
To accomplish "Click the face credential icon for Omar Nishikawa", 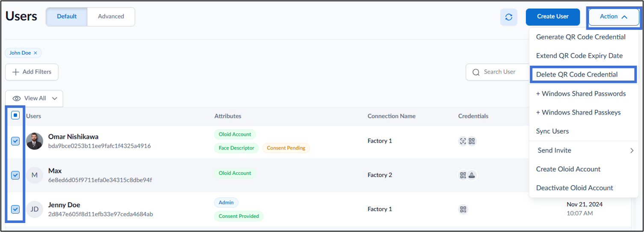I will 463,141.
